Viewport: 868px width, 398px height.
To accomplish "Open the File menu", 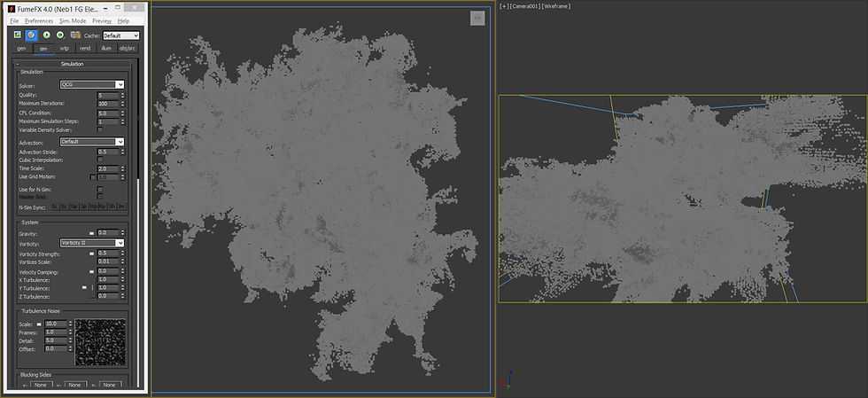I will 14,21.
